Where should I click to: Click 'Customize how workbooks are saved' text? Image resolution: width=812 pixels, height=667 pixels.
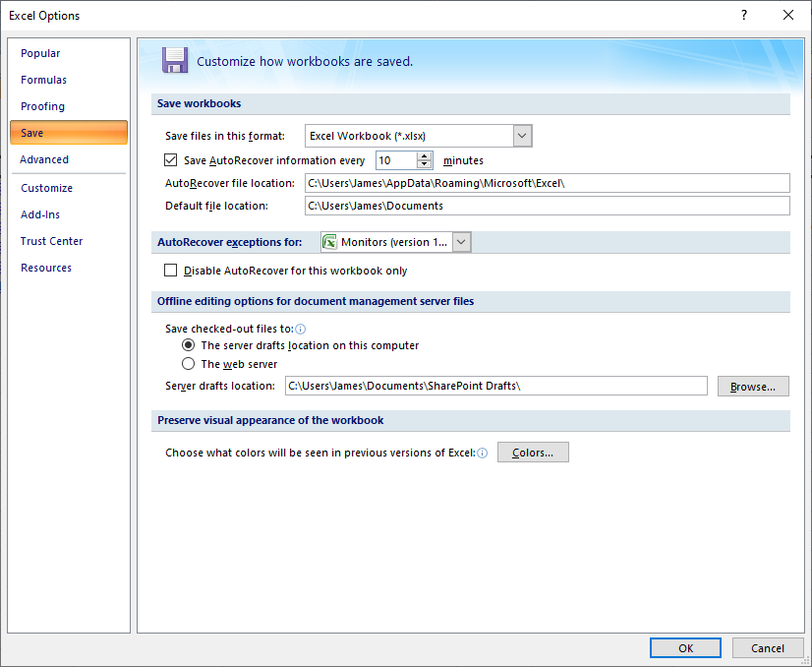click(x=305, y=62)
